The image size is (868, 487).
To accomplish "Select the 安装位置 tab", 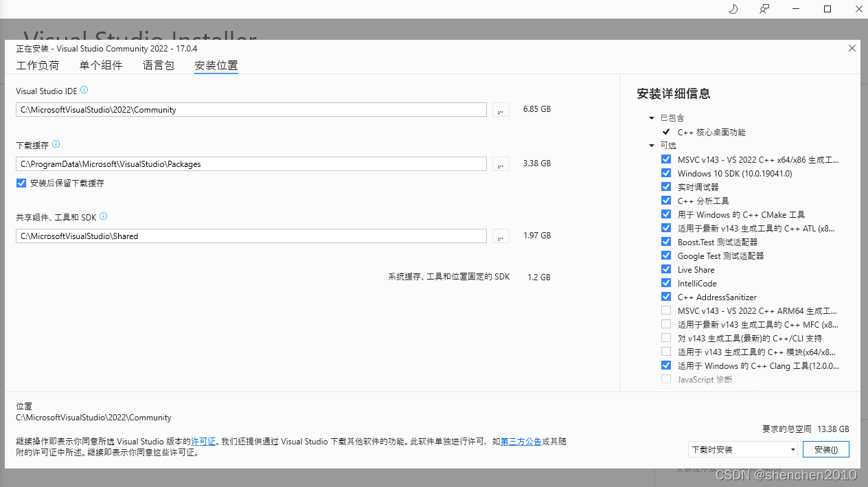I will pyautogui.click(x=216, y=66).
